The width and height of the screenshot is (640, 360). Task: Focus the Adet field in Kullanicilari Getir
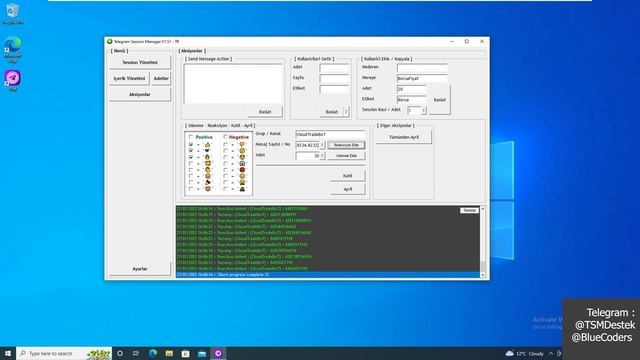coord(334,68)
